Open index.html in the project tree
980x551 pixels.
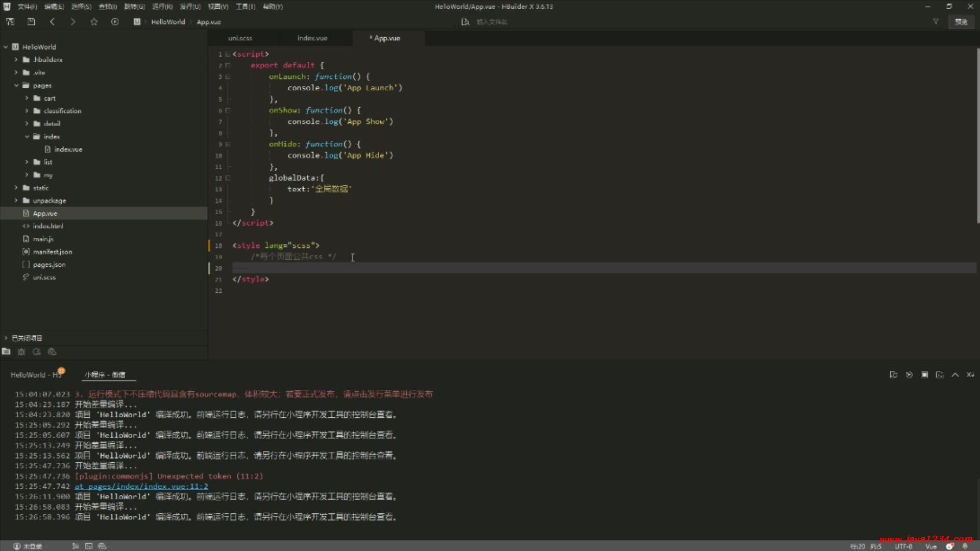[x=48, y=226]
